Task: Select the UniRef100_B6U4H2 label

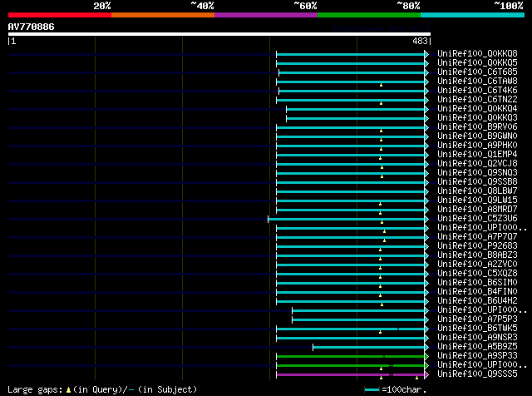Action: click(477, 301)
